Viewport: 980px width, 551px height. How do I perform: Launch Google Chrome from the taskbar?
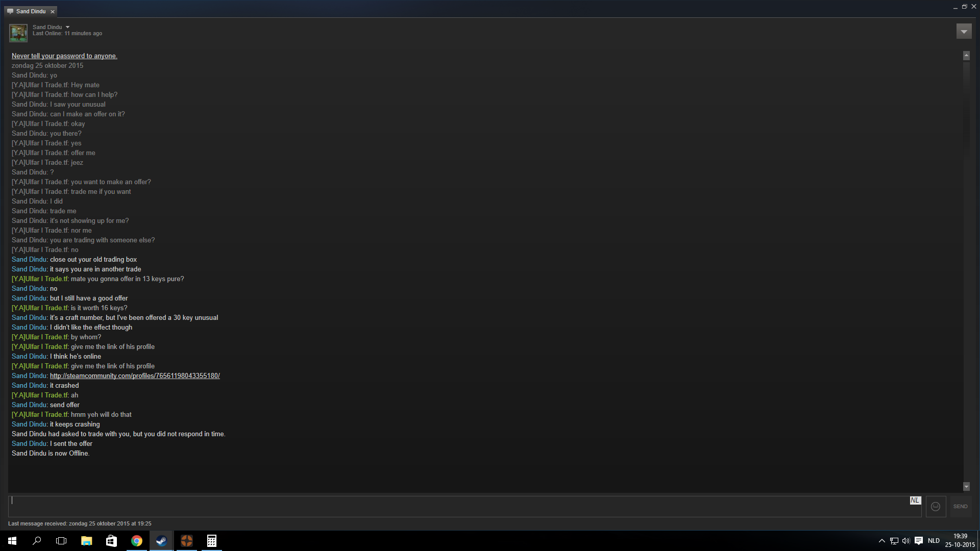[x=137, y=541]
